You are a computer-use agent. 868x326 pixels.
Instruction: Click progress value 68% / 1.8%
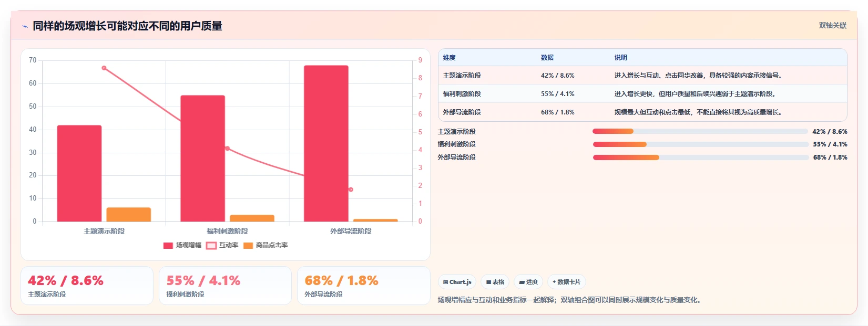pyautogui.click(x=830, y=157)
